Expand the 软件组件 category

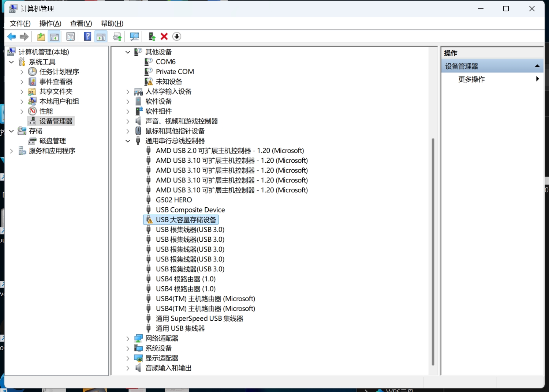click(128, 111)
